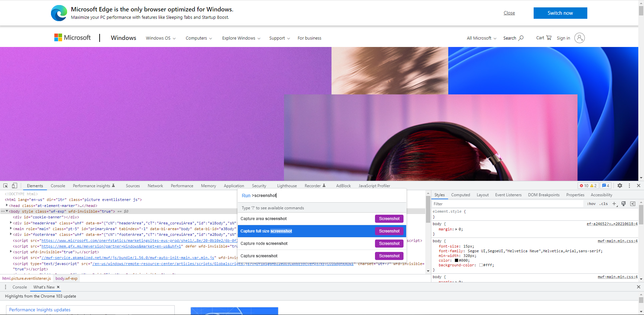Select the inspect element picker icon
This screenshot has width=644, height=315.
[x=5, y=186]
